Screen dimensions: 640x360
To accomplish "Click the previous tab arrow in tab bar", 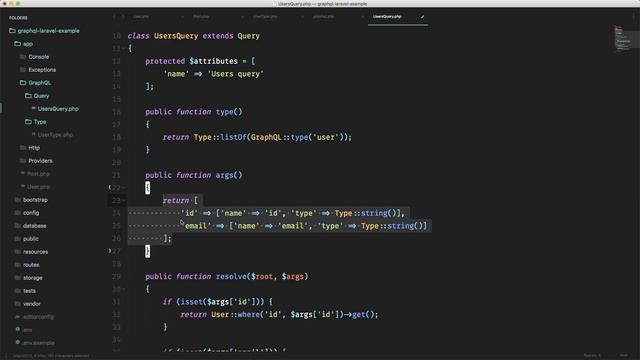I will [x=114, y=17].
